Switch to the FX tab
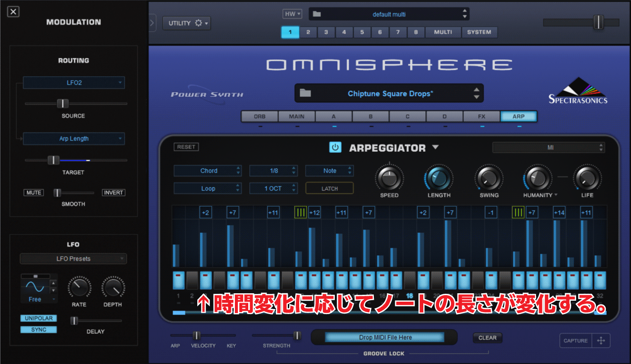 point(482,116)
